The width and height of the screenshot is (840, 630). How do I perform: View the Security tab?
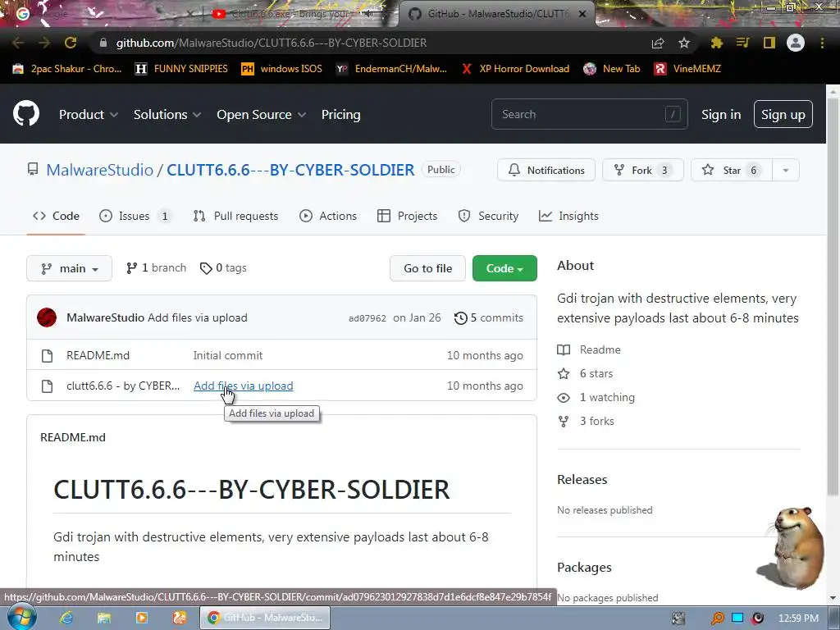[x=488, y=216]
